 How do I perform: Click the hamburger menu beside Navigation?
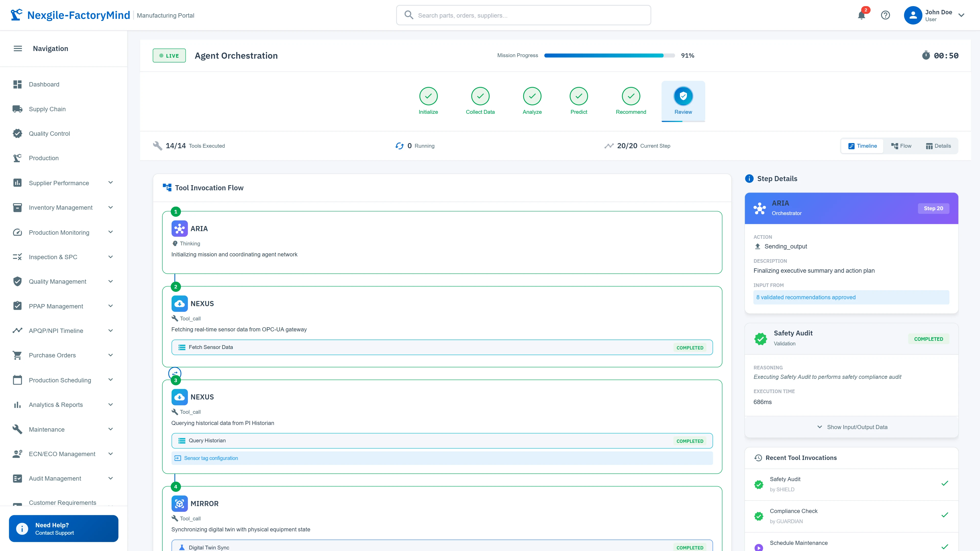tap(18, 48)
